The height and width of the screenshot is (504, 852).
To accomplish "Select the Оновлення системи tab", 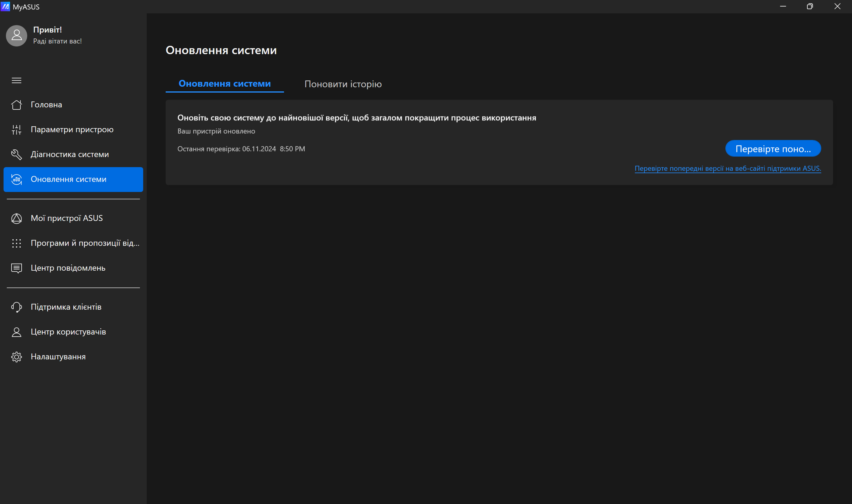I will tap(225, 83).
